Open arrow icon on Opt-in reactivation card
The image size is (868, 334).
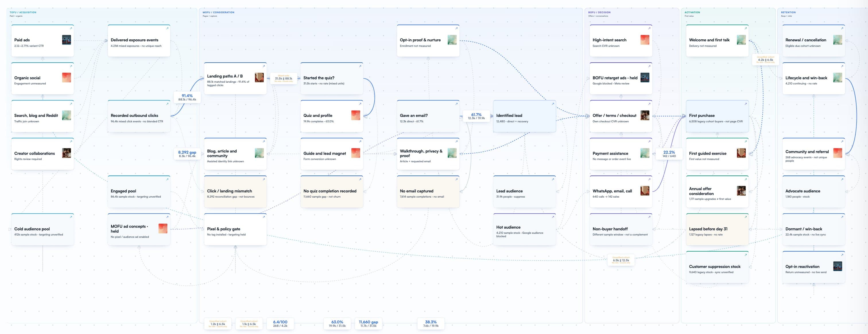click(x=842, y=255)
